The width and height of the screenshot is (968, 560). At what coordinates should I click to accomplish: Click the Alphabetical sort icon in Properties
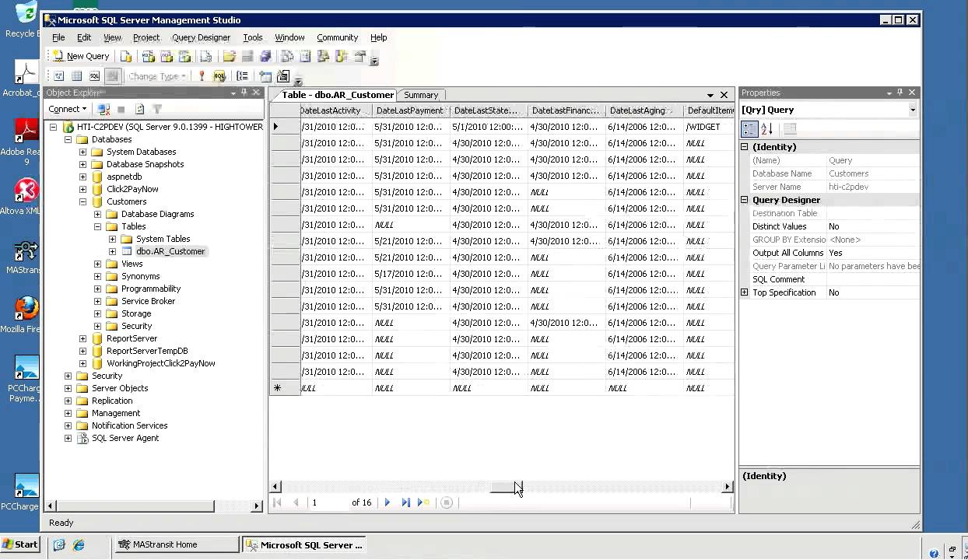point(766,129)
